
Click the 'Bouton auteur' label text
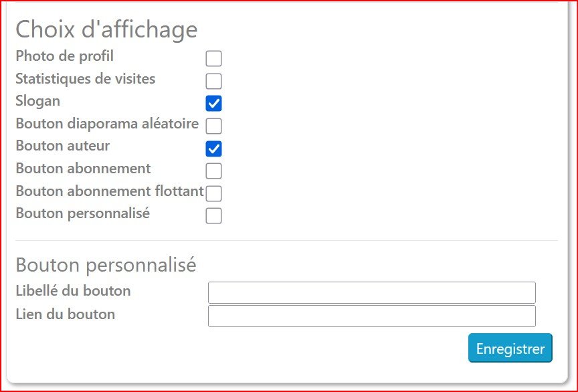[62, 146]
